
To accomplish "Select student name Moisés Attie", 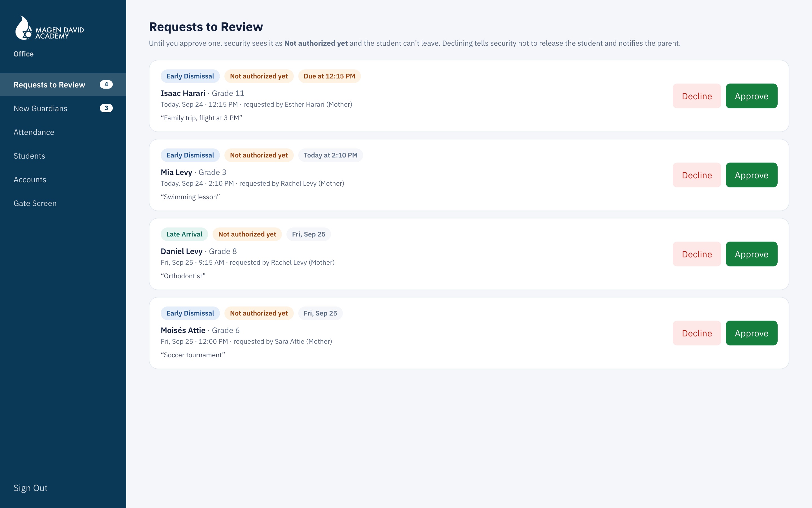I will (x=183, y=330).
